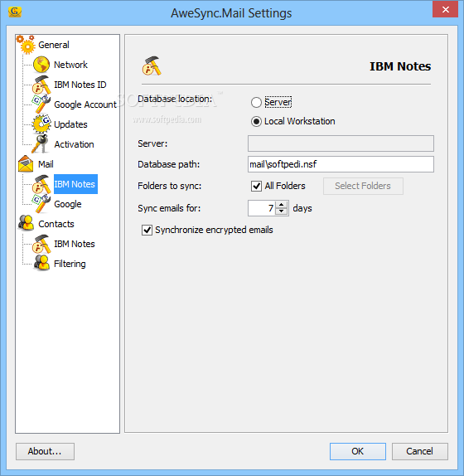This screenshot has height=476, width=464.
Task: Increase sync days with up arrow
Action: (x=282, y=205)
